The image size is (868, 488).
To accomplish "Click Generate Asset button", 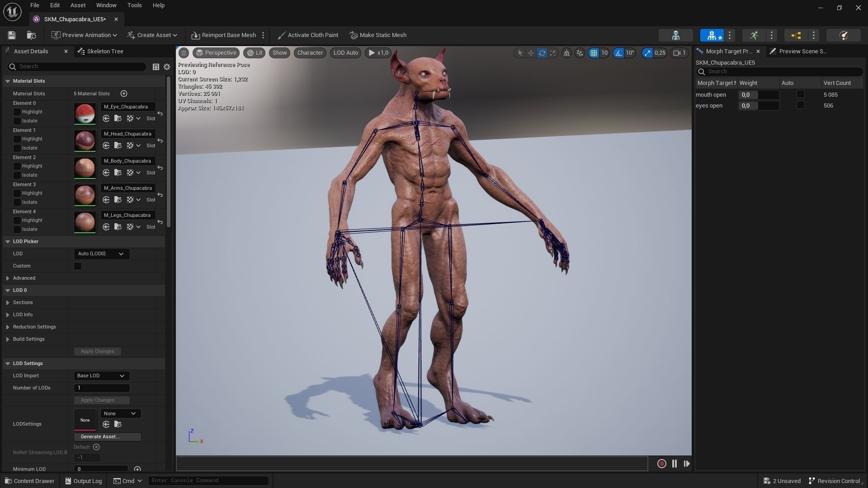I will 108,437.
